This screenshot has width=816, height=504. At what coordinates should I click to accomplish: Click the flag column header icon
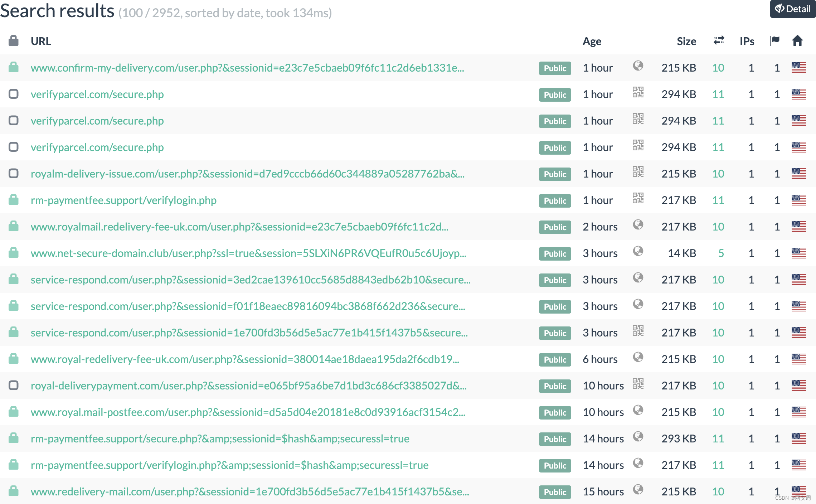(775, 41)
